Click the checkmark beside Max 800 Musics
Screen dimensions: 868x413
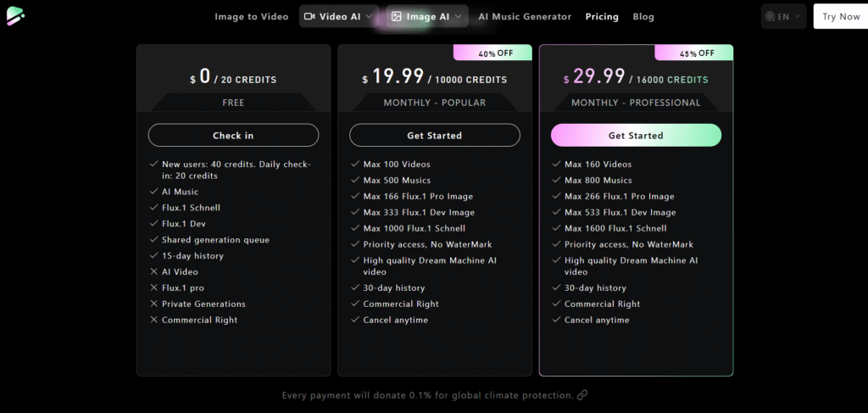(557, 181)
